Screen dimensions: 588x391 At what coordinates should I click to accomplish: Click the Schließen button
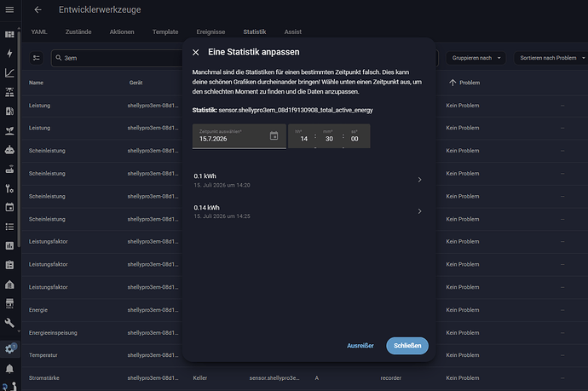(407, 346)
